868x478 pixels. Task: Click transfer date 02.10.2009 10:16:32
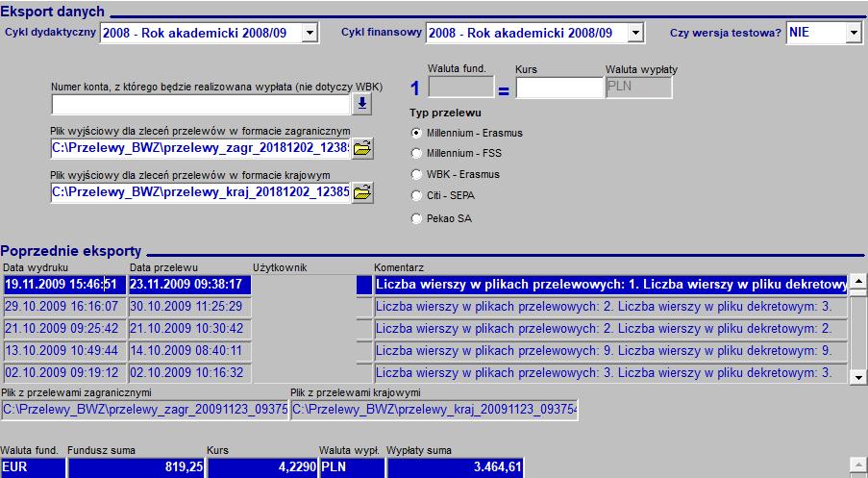click(x=190, y=373)
